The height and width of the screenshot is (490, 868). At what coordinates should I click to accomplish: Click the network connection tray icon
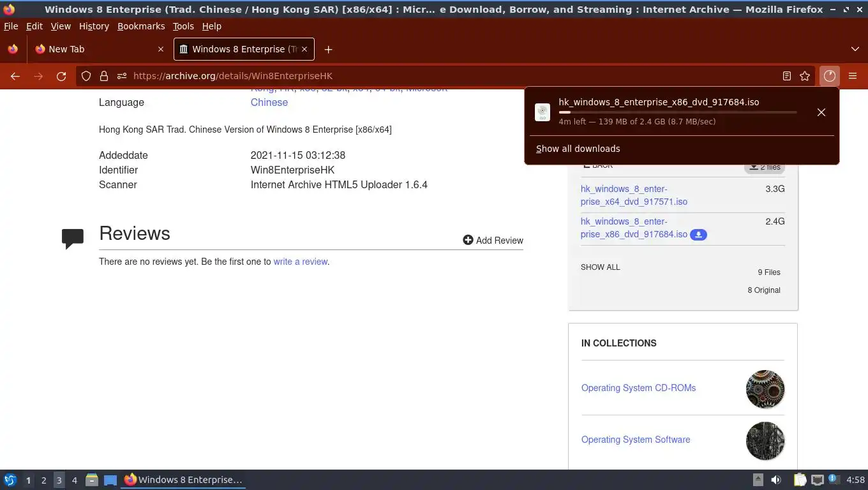click(818, 480)
